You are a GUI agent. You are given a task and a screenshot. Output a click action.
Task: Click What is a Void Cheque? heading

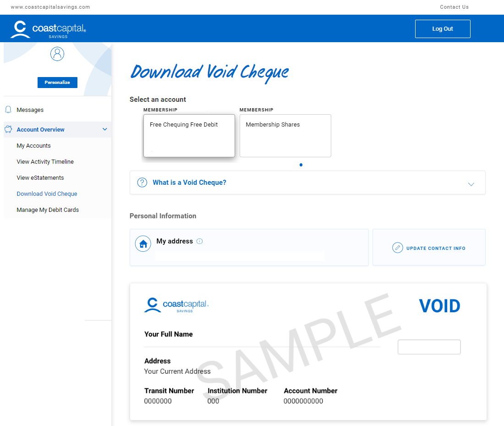[x=189, y=183]
